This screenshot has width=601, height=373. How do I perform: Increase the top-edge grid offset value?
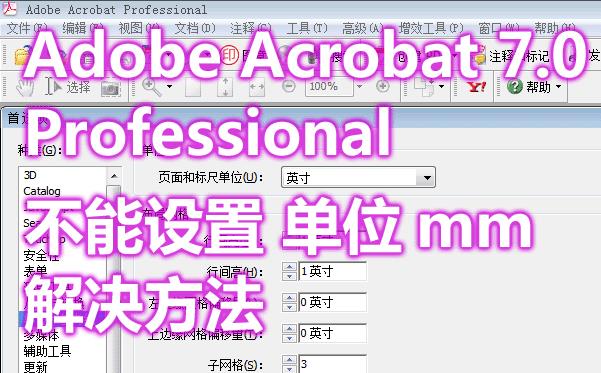click(x=289, y=329)
